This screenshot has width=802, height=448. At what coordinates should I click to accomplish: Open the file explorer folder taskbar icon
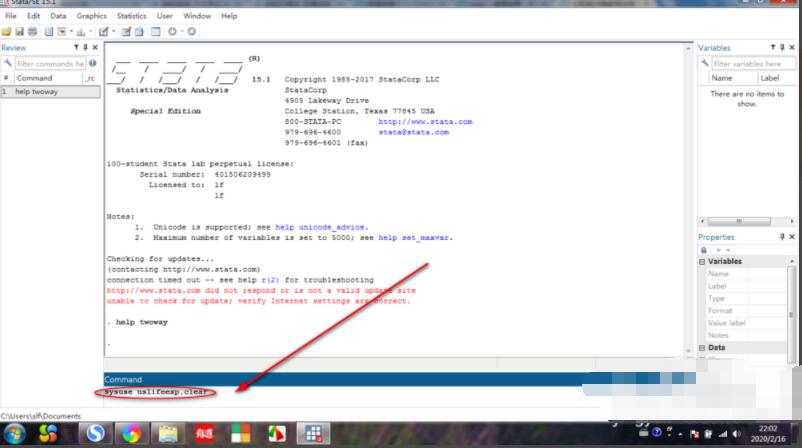point(168,434)
